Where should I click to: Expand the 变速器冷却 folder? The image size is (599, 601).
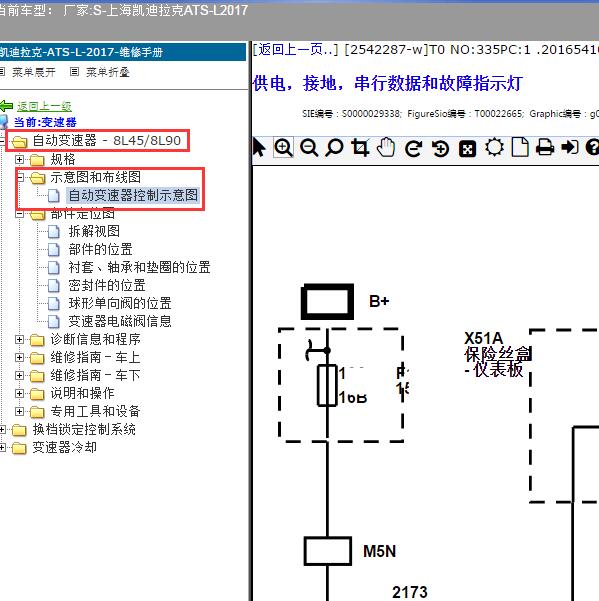pos(2,448)
